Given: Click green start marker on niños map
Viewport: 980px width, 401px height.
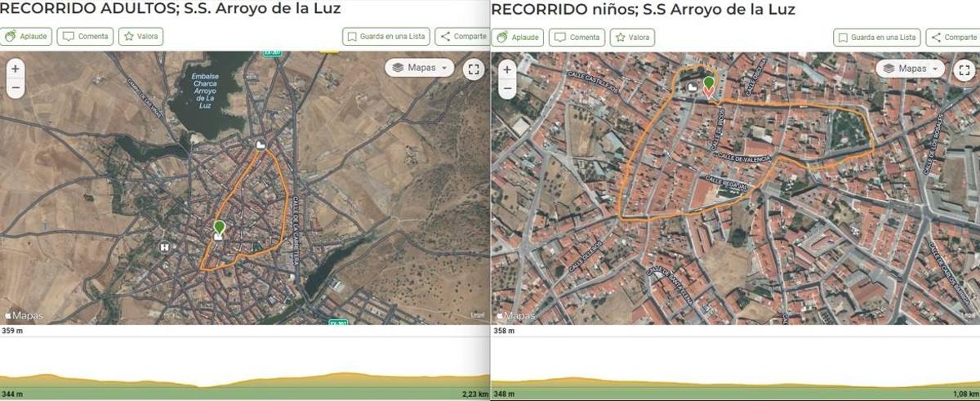Looking at the screenshot, I should (709, 82).
